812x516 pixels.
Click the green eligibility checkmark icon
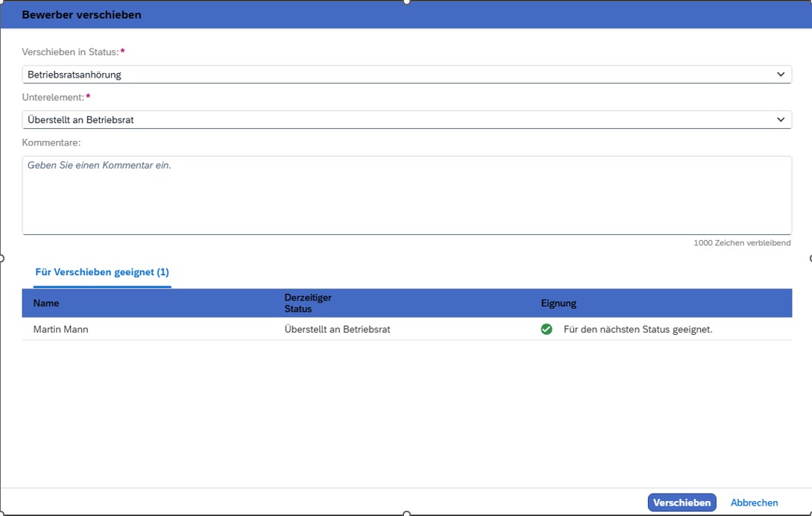(x=547, y=330)
